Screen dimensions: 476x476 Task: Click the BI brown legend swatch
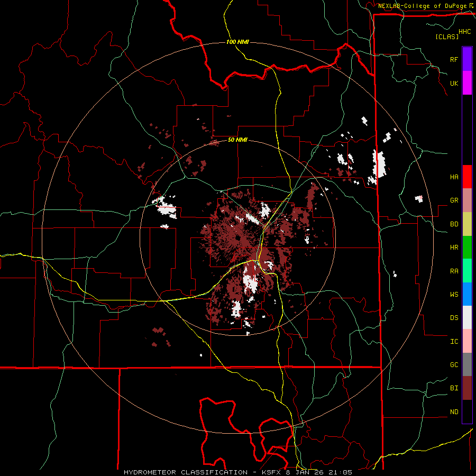(x=467, y=388)
